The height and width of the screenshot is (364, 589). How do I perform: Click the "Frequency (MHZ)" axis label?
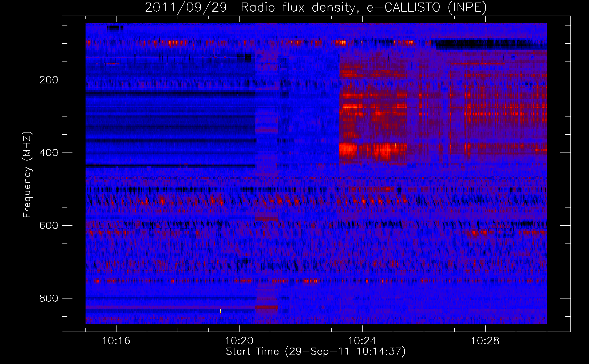click(27, 175)
